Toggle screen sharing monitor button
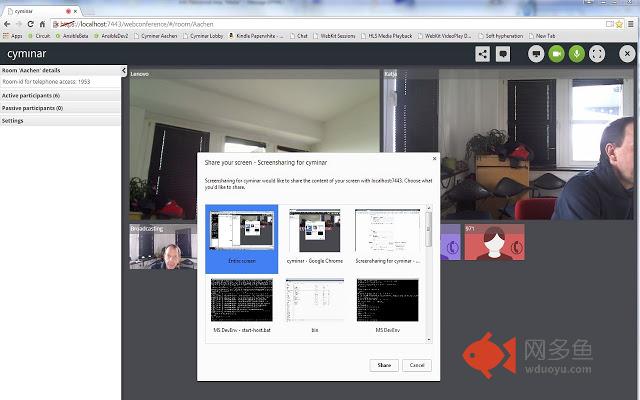 (536, 54)
